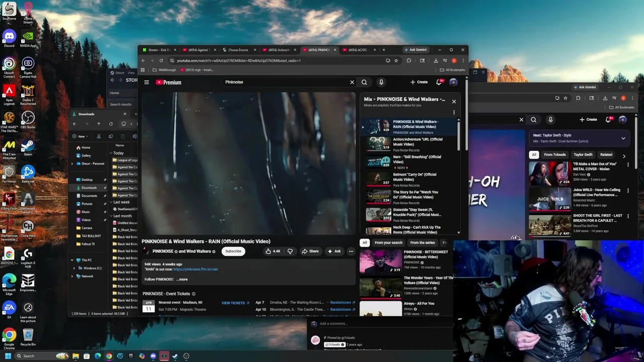Click VIEW TICKETS for Madison event
Viewport: 644px width, 362px height.
(235, 303)
